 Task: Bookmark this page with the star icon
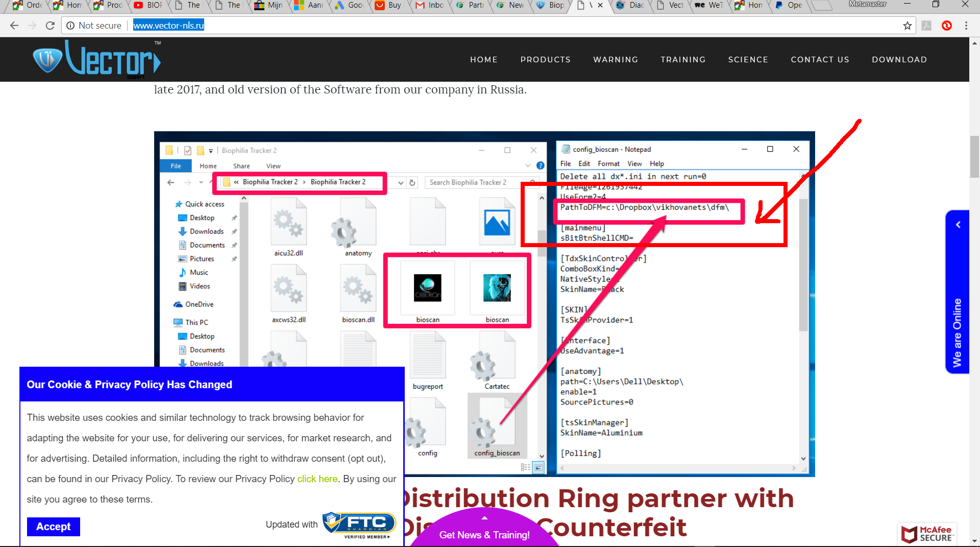click(907, 26)
